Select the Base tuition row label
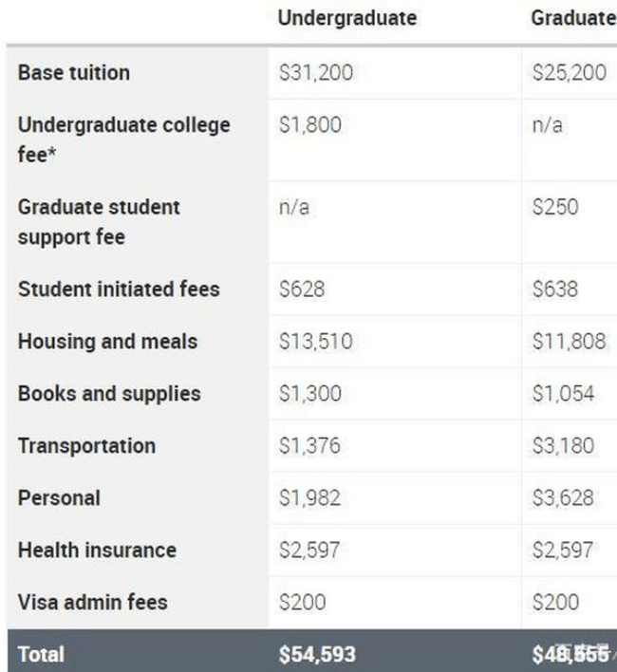Image resolution: width=617 pixels, height=672 pixels. (74, 72)
